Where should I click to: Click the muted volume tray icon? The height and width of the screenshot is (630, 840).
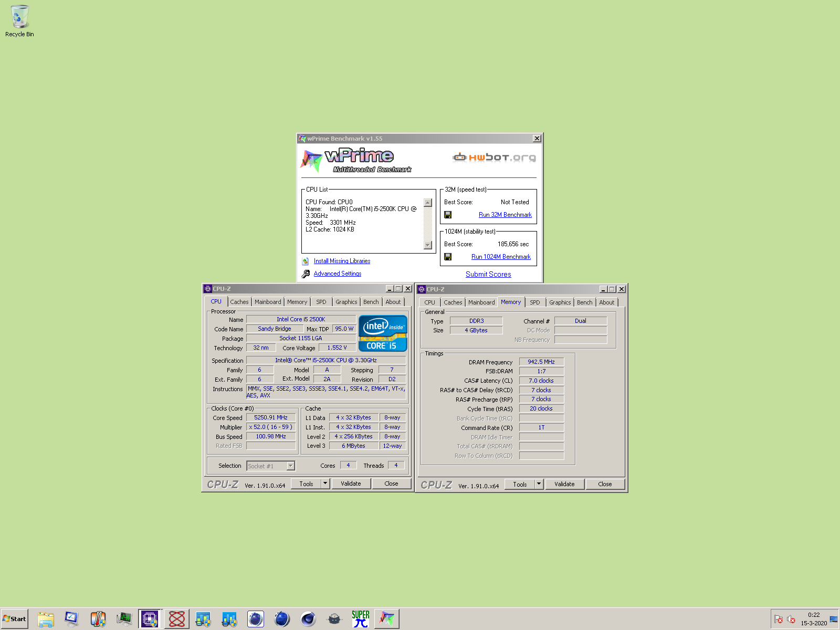pyautogui.click(x=791, y=619)
